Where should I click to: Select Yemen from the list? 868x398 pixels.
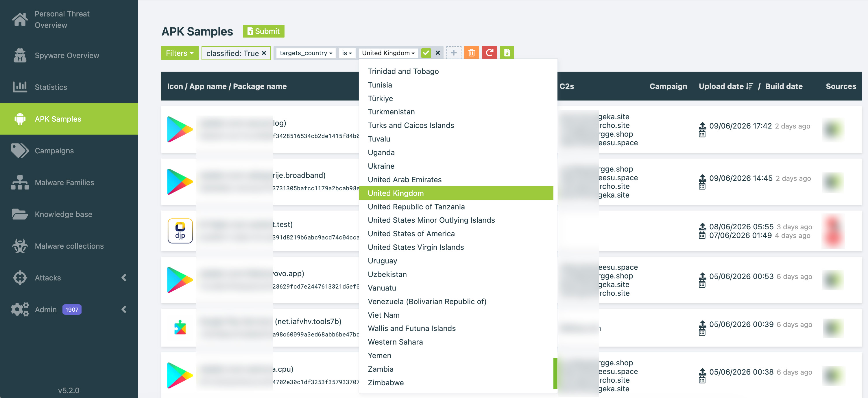456,355
